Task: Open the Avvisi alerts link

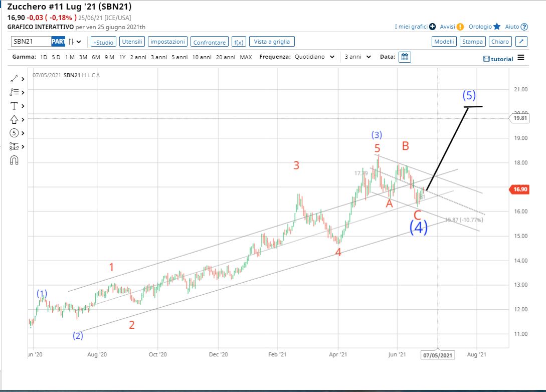Action: (x=447, y=27)
